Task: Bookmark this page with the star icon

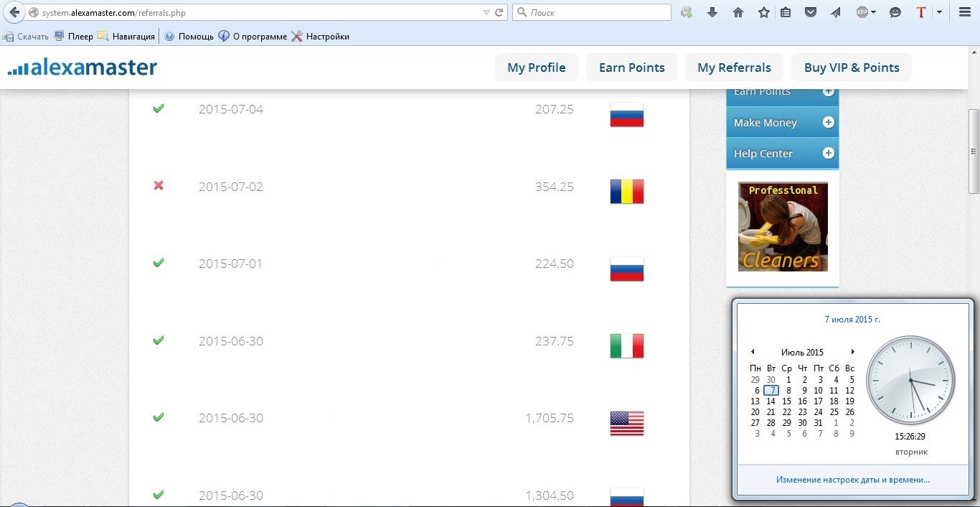Action: tap(763, 12)
